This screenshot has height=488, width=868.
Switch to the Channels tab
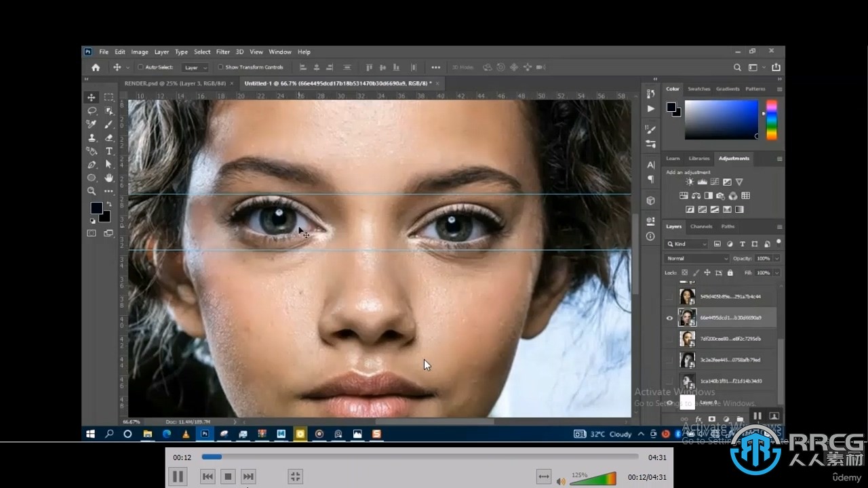[701, 226]
